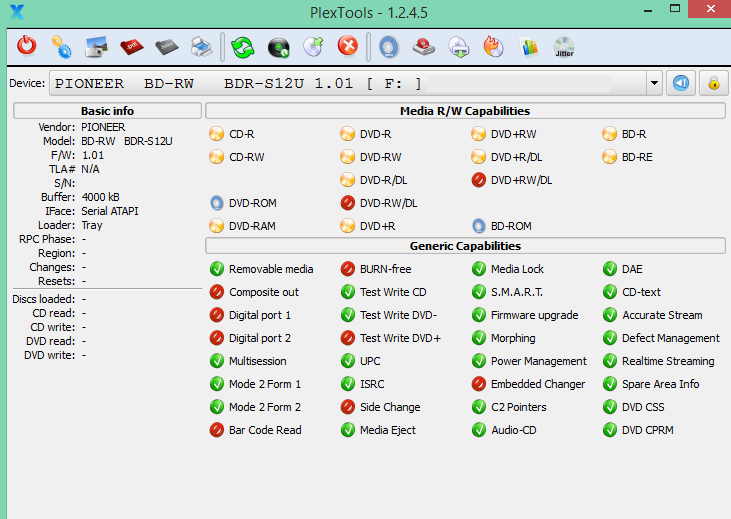Click the Jitter disc icon

[x=564, y=47]
